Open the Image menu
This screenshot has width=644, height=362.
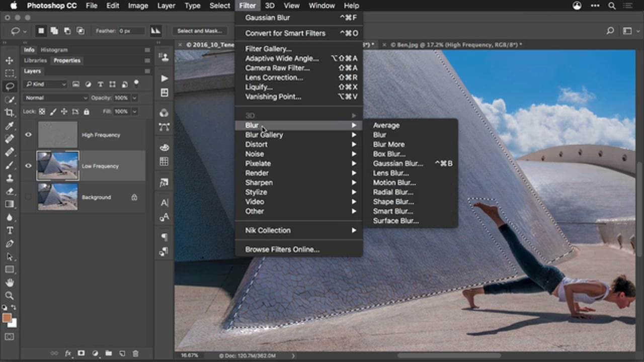pos(138,6)
